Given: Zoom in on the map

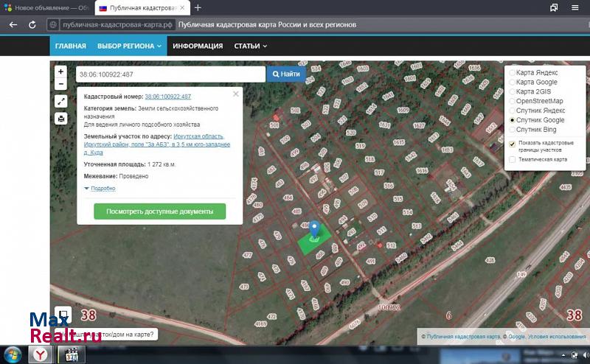Looking at the screenshot, I should (x=61, y=72).
